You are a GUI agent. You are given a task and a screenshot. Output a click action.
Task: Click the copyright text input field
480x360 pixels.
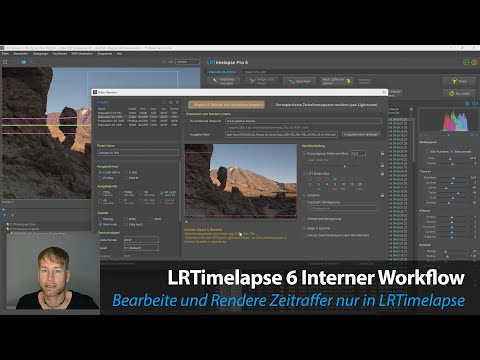point(343,208)
